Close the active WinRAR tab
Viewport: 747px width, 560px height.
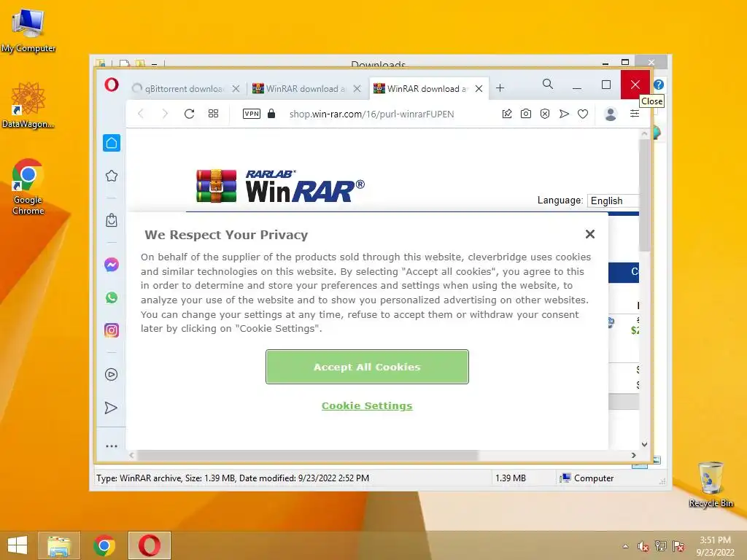coord(479,88)
